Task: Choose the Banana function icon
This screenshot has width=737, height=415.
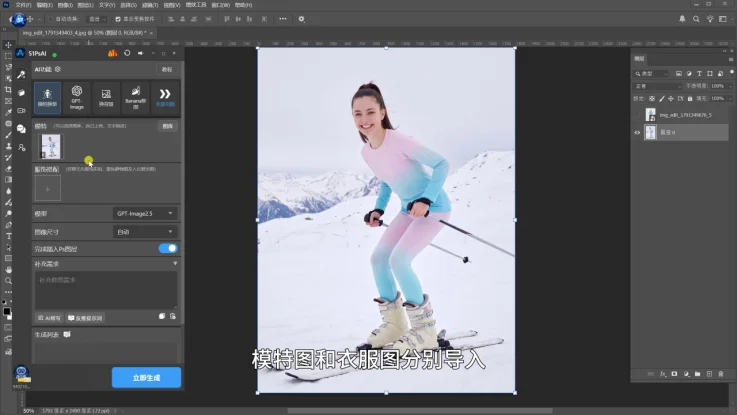Action: tap(135, 97)
